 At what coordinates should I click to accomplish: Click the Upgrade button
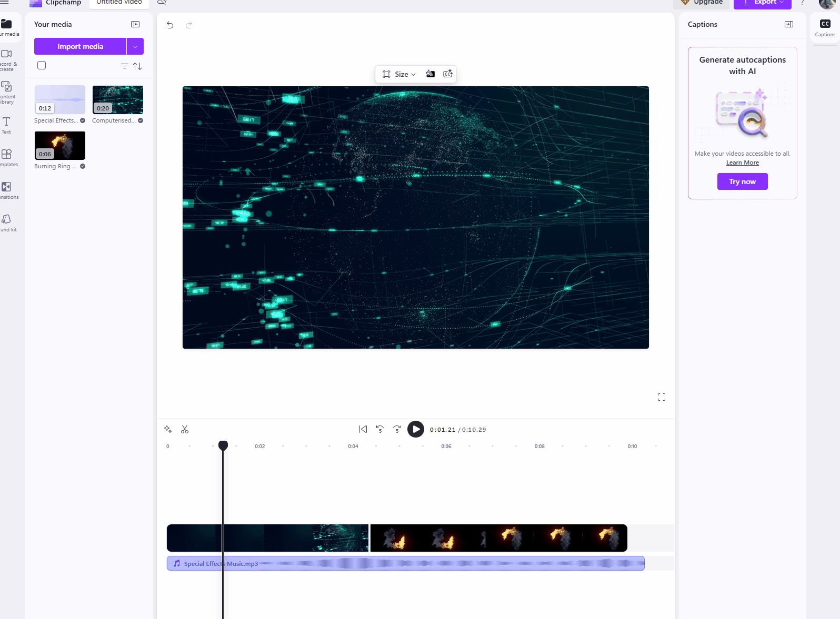pos(702,3)
